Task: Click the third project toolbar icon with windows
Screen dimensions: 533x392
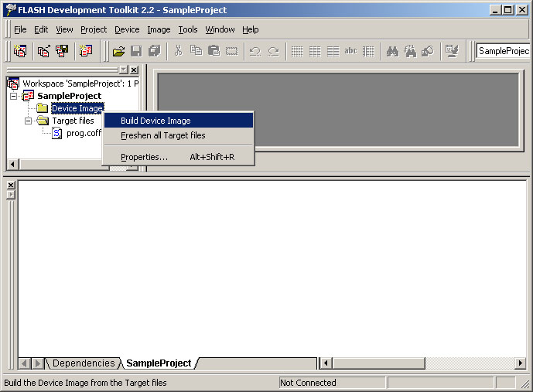Action: pos(62,51)
